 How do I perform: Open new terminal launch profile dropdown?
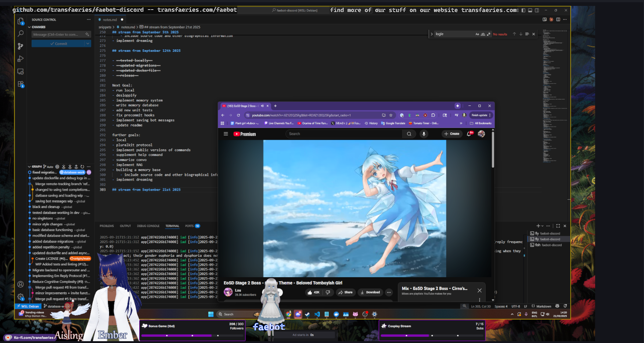point(543,226)
